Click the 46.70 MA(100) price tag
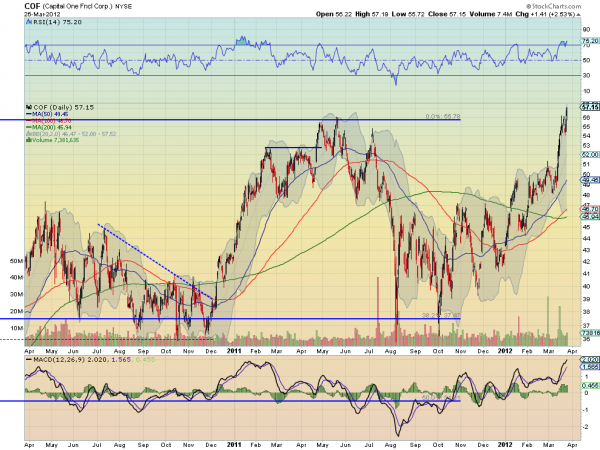The width and height of the screenshot is (600, 450). click(x=590, y=209)
